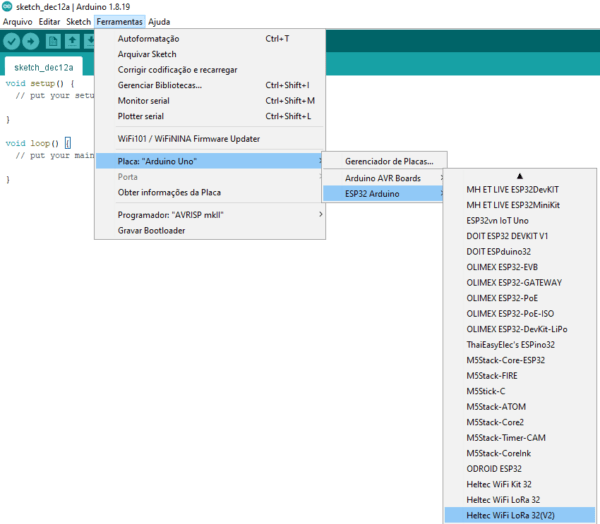
Task: Open Gerenciar Bibliotecas...
Action: 210,85
